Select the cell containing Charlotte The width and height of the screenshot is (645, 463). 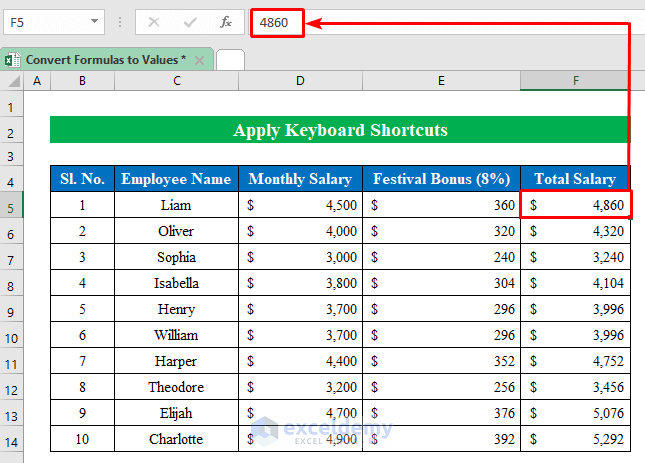click(176, 439)
